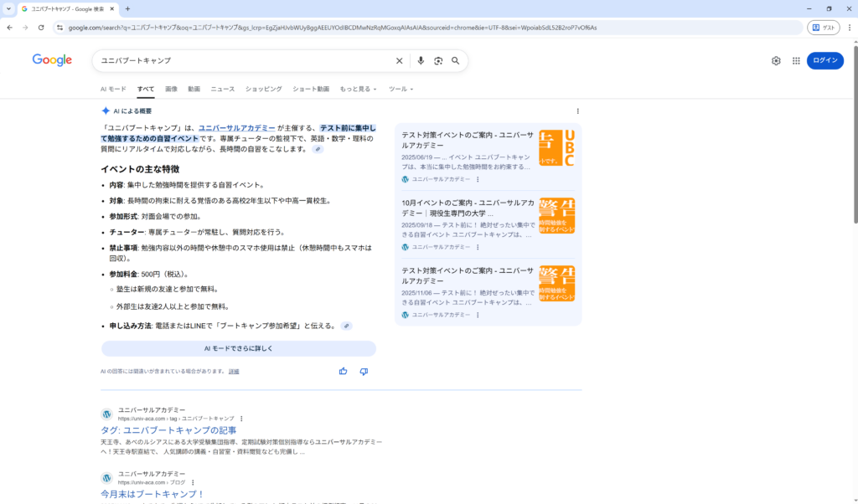
Task: Click the magnifier search submit icon
Action: pyautogui.click(x=456, y=61)
